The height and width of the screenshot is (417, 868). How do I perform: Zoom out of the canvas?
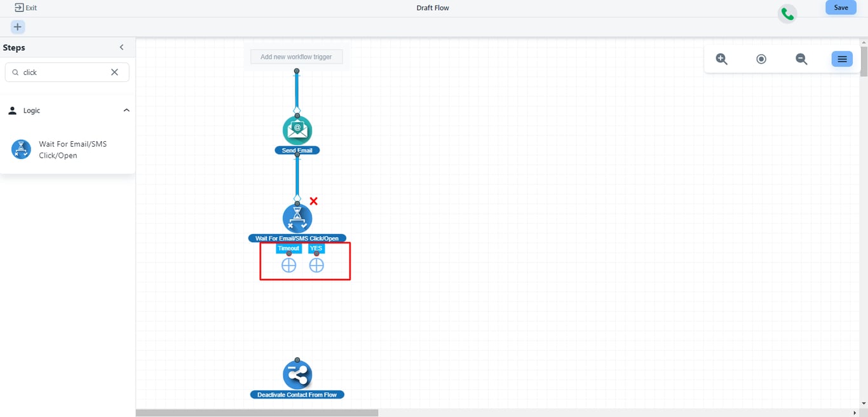[801, 59]
